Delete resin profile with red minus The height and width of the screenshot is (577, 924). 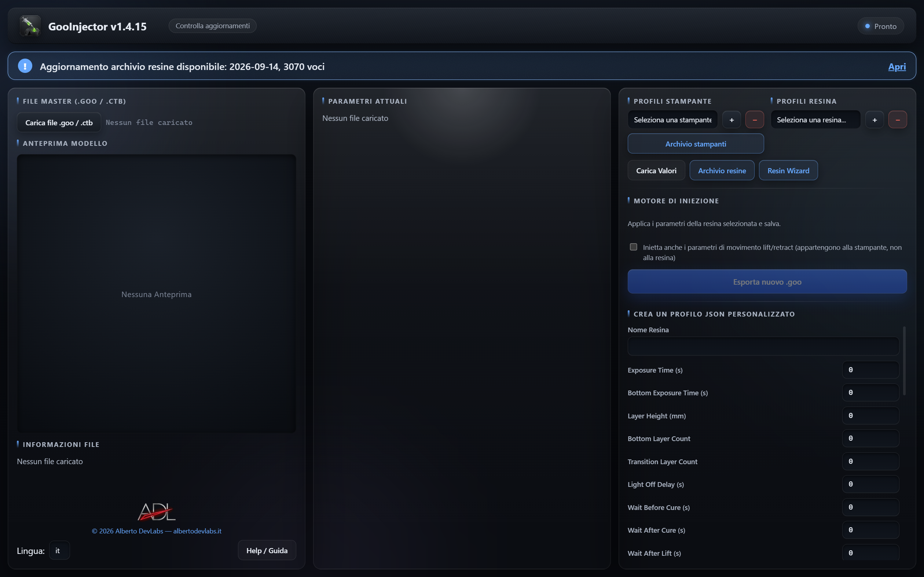point(898,120)
